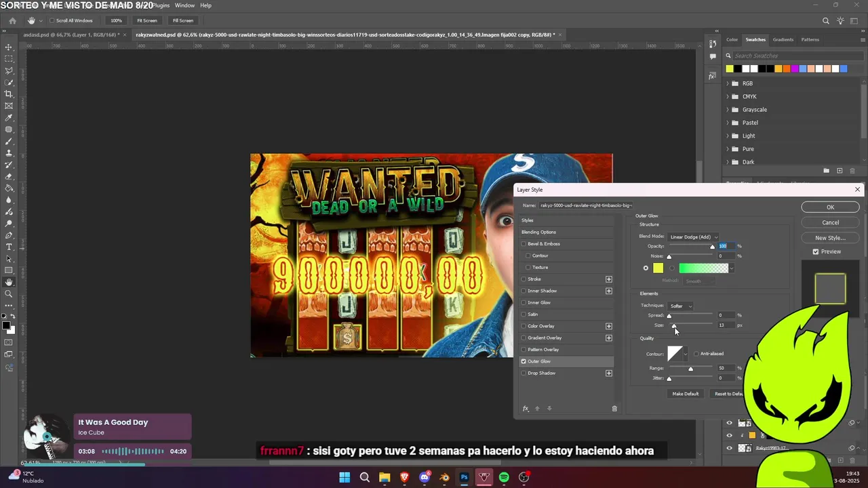Select the Frame tool

pyautogui.click(x=9, y=106)
